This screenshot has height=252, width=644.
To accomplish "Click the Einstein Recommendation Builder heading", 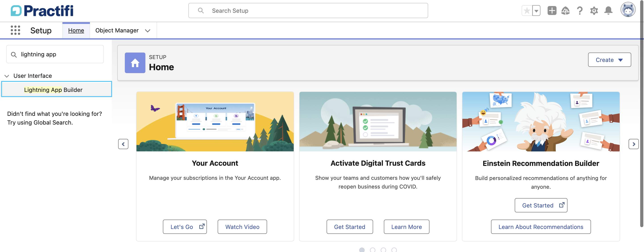I will click(541, 163).
